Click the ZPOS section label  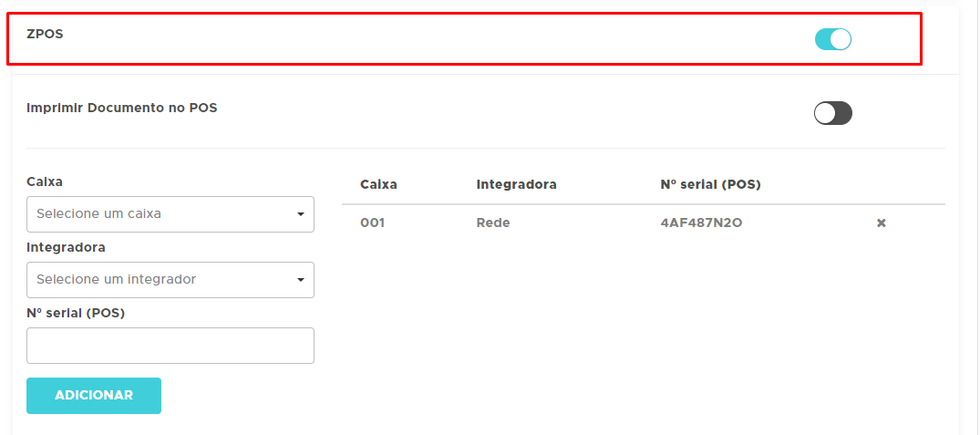point(45,34)
